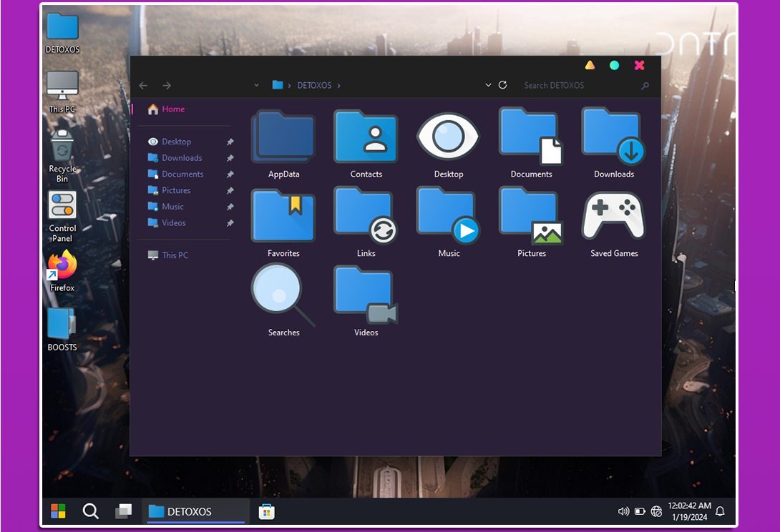The width and height of the screenshot is (780, 532).
Task: Go back using the back arrow
Action: click(143, 86)
